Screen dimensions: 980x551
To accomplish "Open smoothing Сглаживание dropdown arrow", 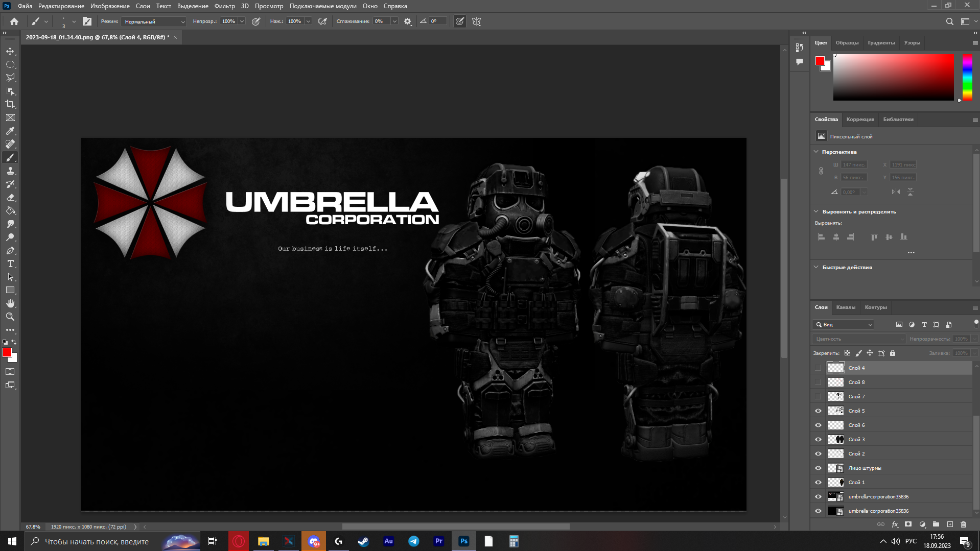I will (394, 21).
